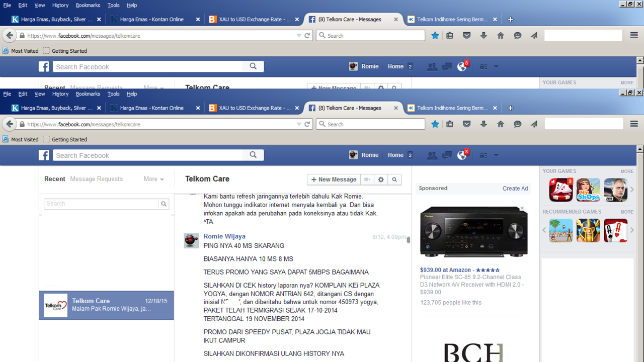Expand the More dropdown in message list
The image size is (644, 362).
153,178
